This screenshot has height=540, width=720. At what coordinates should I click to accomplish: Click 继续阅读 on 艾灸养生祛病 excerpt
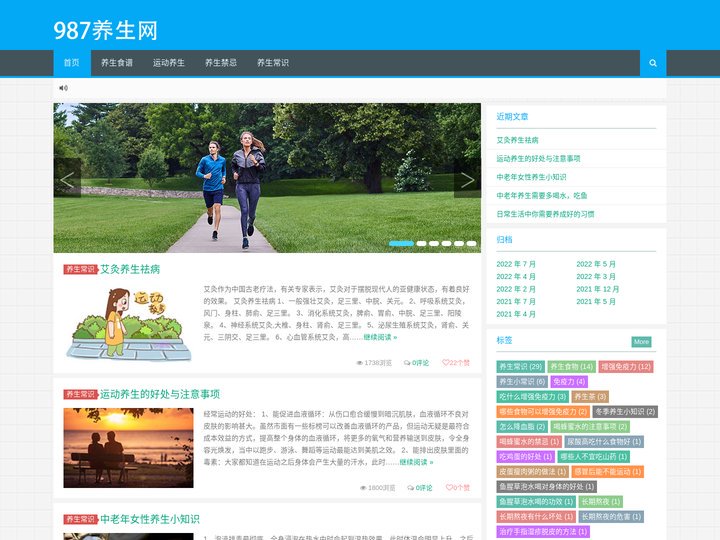[380, 337]
